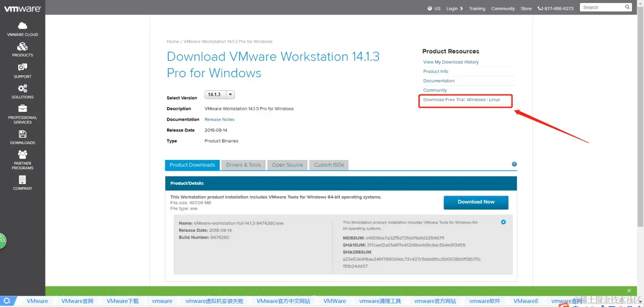Click the SHA1SUM hash value
The image size is (644, 307).
(x=416, y=245)
